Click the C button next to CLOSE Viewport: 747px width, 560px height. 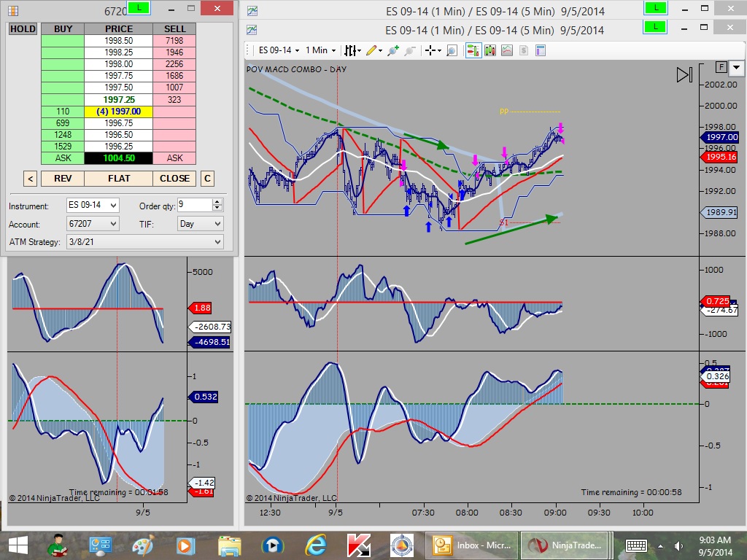pos(207,179)
